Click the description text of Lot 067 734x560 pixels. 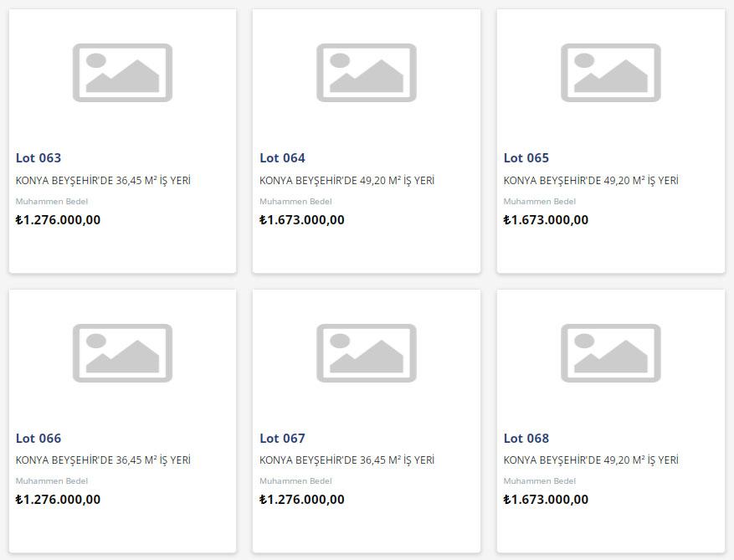(346, 460)
